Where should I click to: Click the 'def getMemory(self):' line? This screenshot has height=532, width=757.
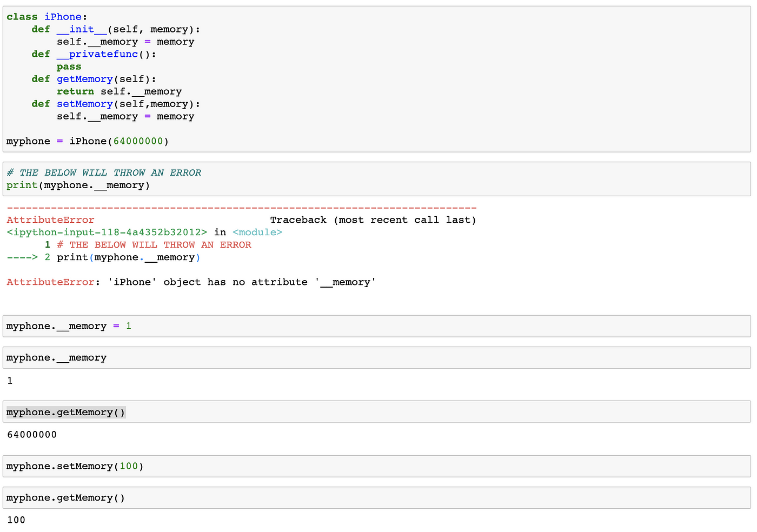click(x=94, y=79)
